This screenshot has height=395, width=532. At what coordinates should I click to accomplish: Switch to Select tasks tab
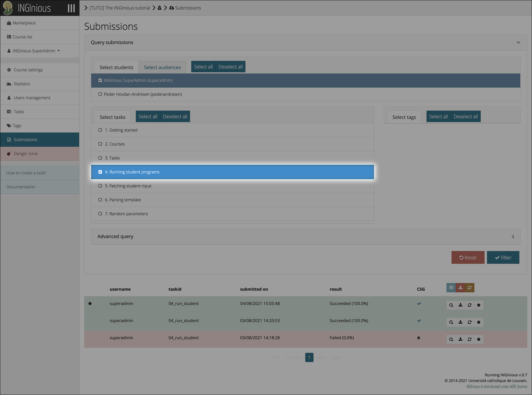(112, 117)
